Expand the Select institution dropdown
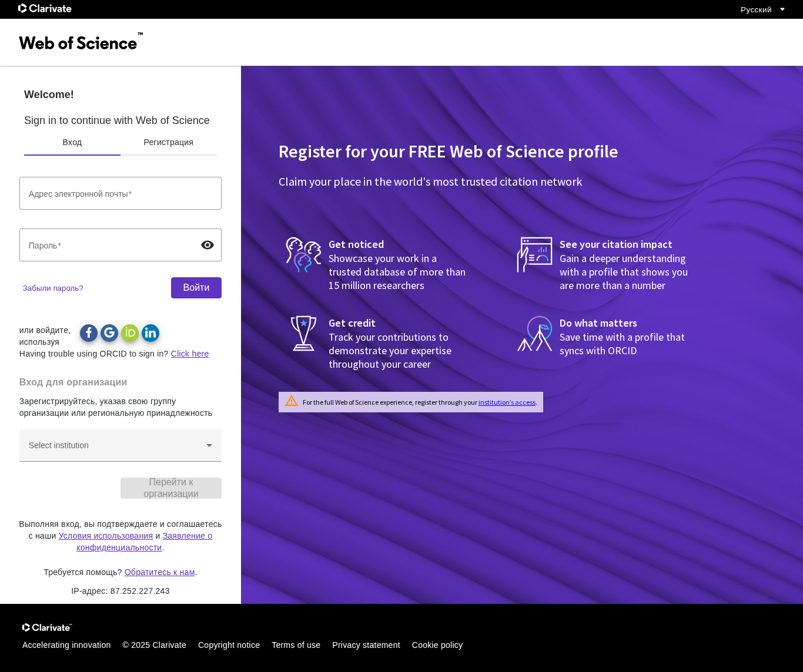This screenshot has width=803, height=672. pos(121,445)
